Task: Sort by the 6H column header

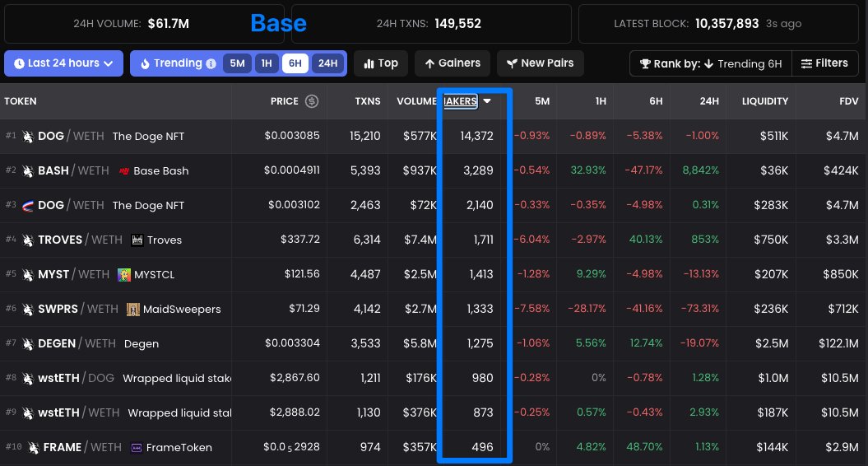Action: click(x=656, y=101)
